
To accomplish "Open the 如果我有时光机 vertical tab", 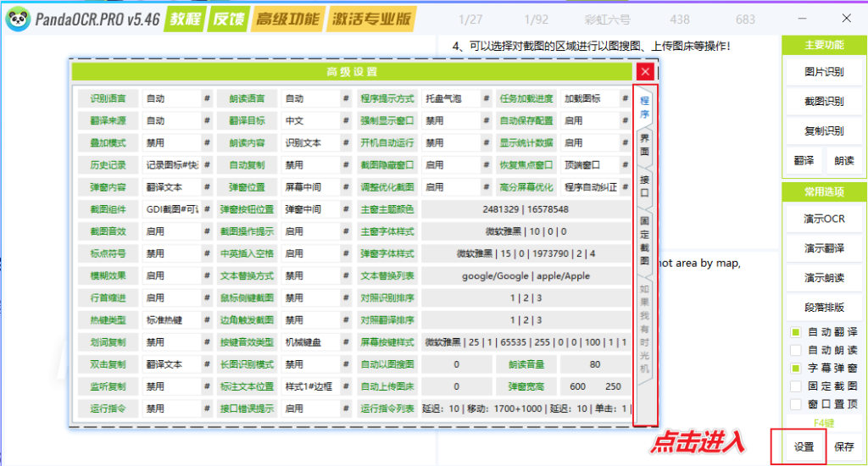I will click(644, 329).
